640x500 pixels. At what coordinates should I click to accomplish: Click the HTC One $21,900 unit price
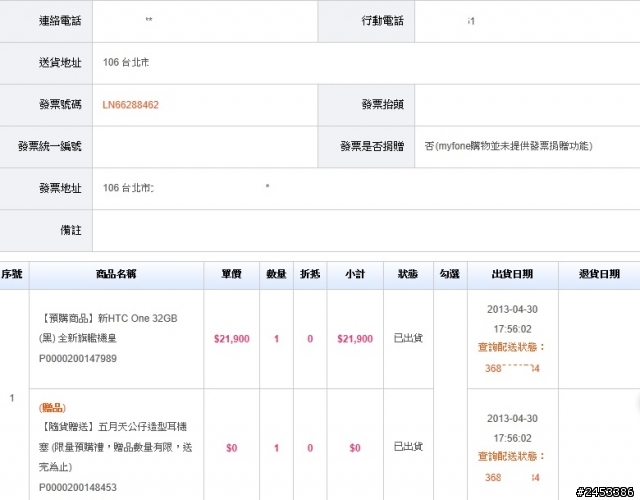pyautogui.click(x=231, y=339)
